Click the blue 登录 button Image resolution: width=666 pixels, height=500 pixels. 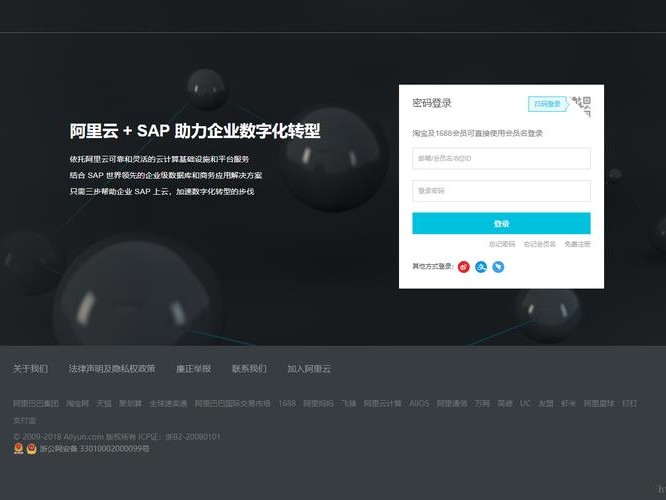click(x=501, y=223)
